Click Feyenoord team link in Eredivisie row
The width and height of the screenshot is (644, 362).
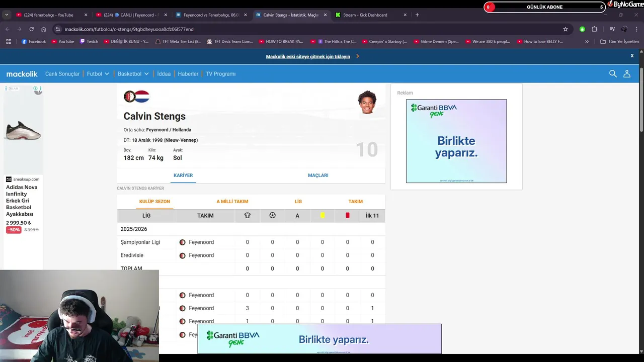[x=201, y=255]
